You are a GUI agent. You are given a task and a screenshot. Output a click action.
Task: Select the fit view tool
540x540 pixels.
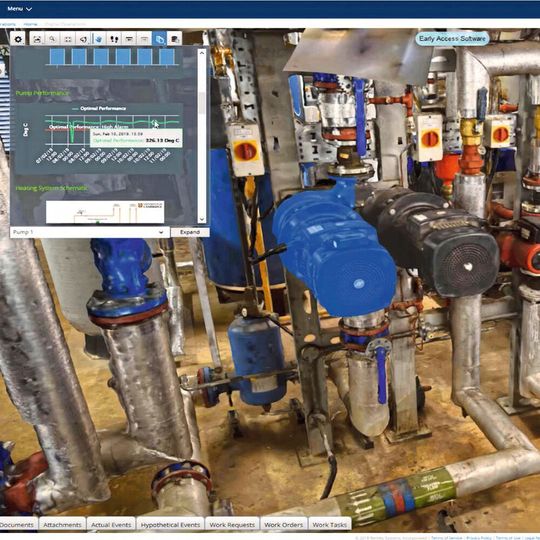point(68,39)
